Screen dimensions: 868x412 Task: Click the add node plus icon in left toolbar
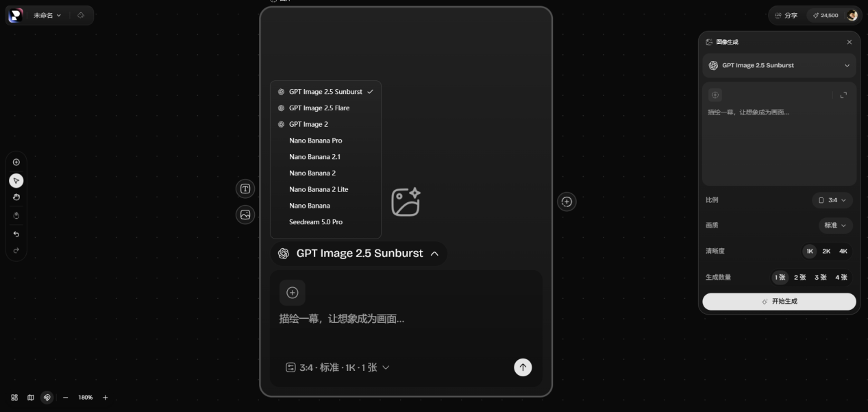(x=16, y=162)
